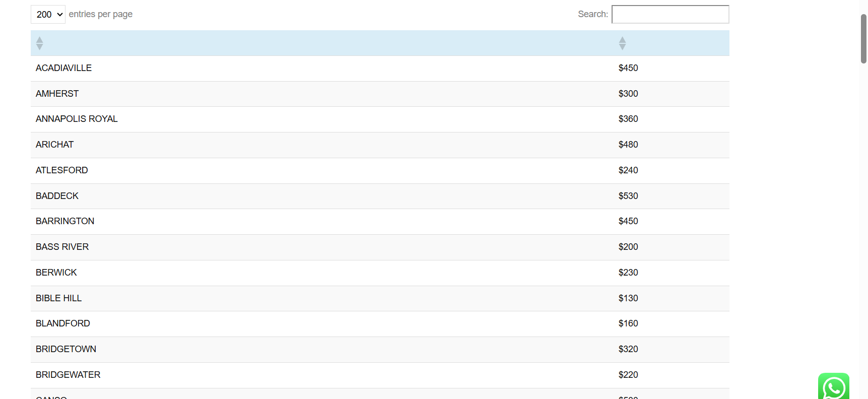
Task: Select the BRIDGEWATER row name
Action: pyautogui.click(x=68, y=375)
